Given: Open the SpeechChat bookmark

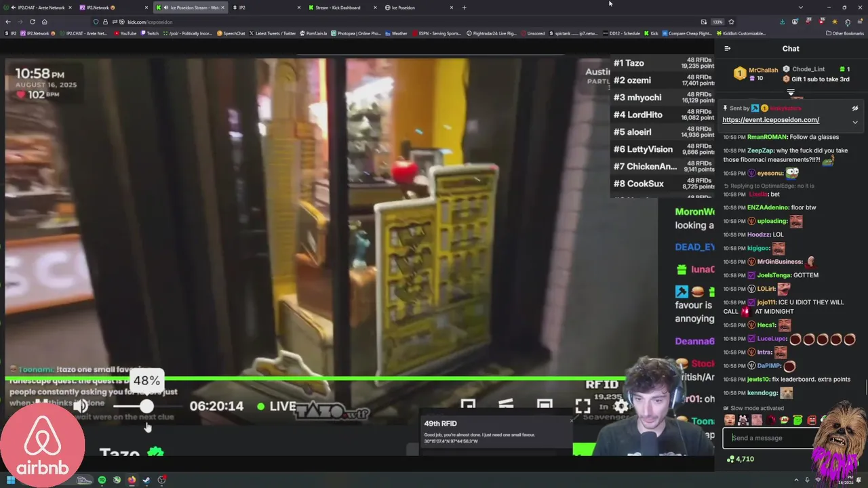Looking at the screenshot, I should pyautogui.click(x=231, y=33).
